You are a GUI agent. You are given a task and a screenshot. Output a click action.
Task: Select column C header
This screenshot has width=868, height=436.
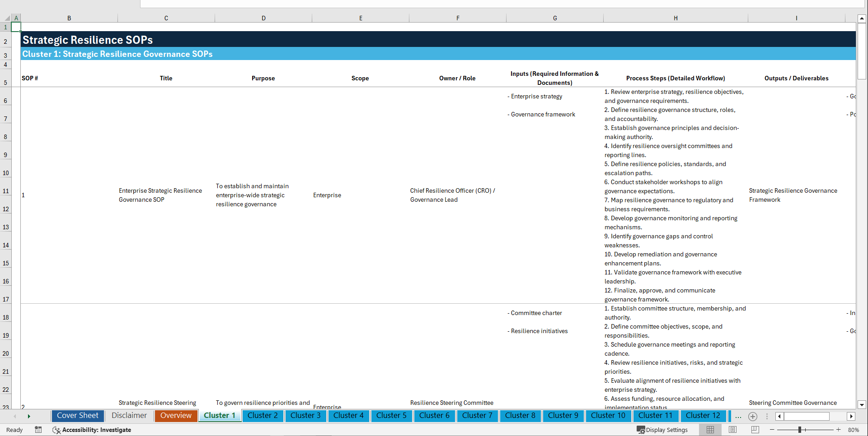pos(166,18)
